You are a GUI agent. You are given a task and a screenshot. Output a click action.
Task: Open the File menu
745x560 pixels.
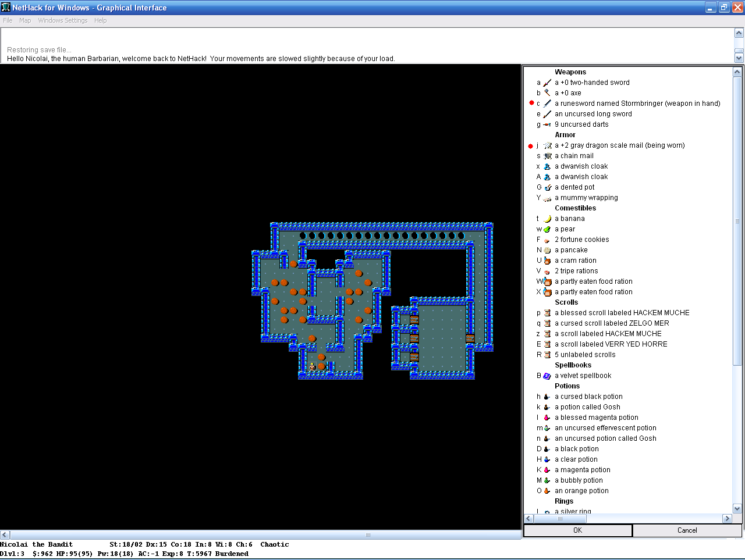[x=8, y=20]
